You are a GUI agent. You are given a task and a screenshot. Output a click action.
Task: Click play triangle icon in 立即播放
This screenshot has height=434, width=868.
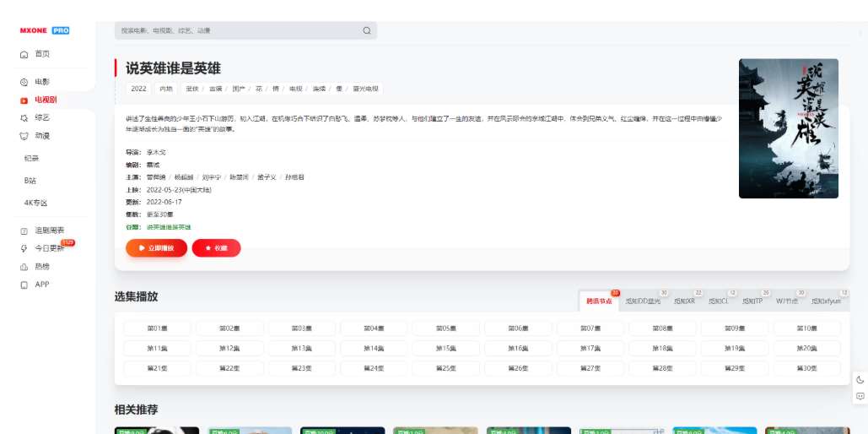pyautogui.click(x=143, y=248)
